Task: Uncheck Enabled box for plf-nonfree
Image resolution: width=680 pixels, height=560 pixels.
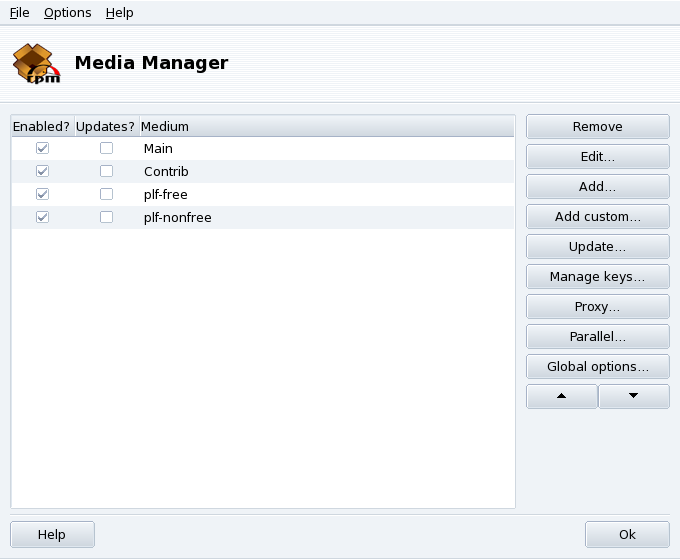Action: click(x=42, y=217)
